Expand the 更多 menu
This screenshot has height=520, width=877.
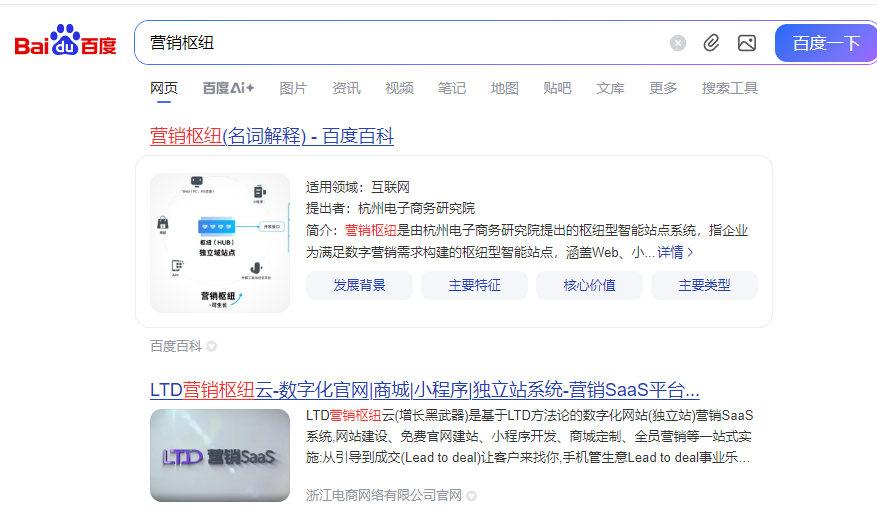coord(663,88)
